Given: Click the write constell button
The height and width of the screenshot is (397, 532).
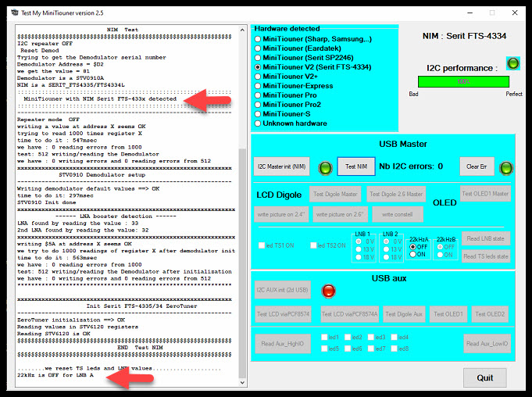Looking at the screenshot, I should [398, 214].
